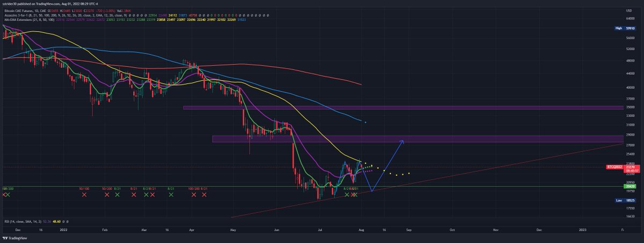The image size is (644, 243).
Task: Click the Jun label on time axis
Action: tap(276, 229)
